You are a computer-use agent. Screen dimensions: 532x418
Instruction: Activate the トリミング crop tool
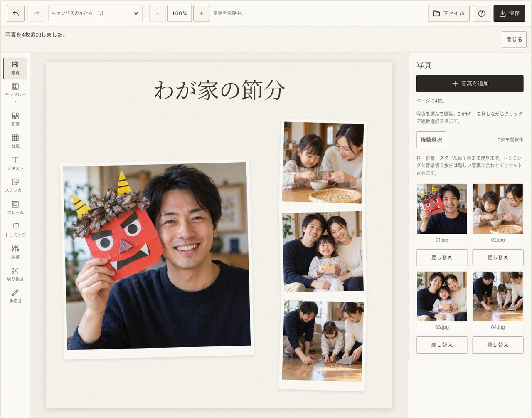[x=15, y=230]
